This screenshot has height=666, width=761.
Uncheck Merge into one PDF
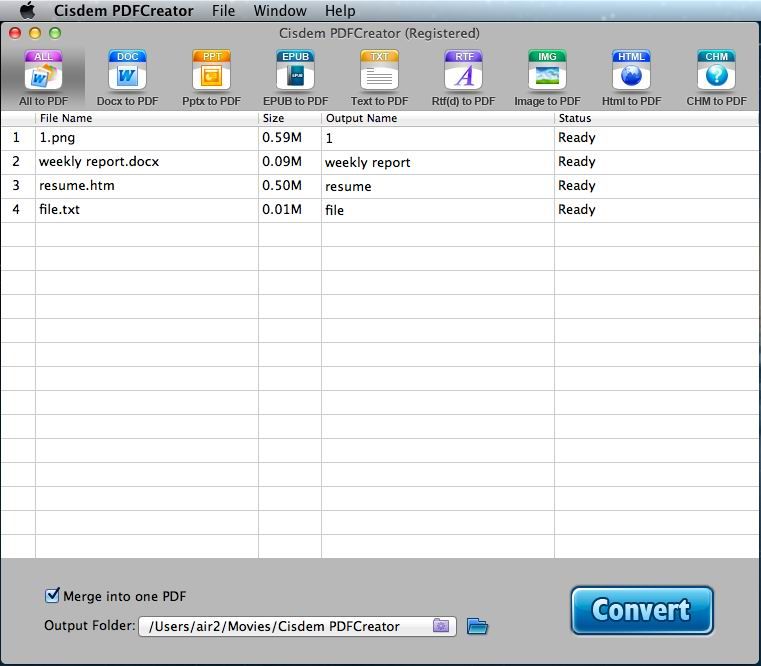(x=53, y=596)
